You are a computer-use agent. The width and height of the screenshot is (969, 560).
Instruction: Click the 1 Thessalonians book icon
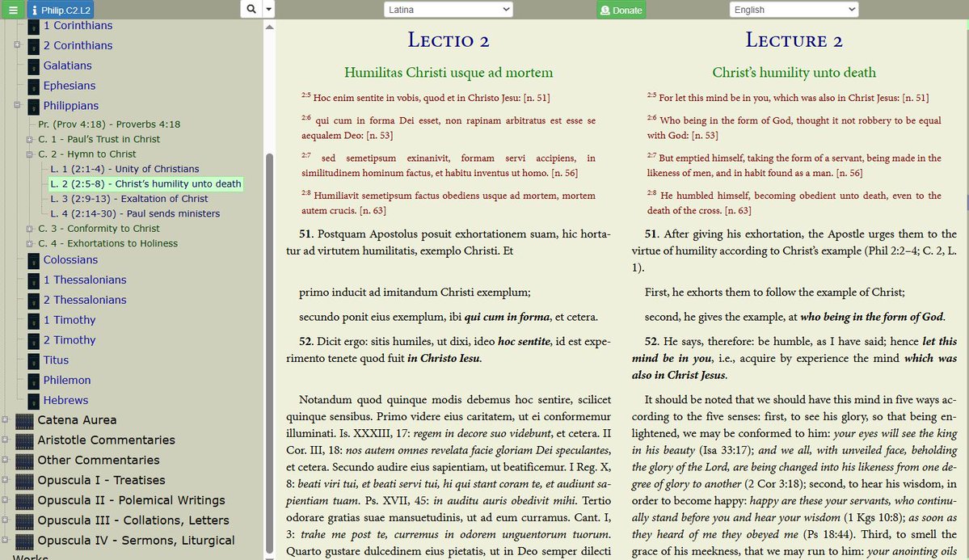tap(33, 280)
